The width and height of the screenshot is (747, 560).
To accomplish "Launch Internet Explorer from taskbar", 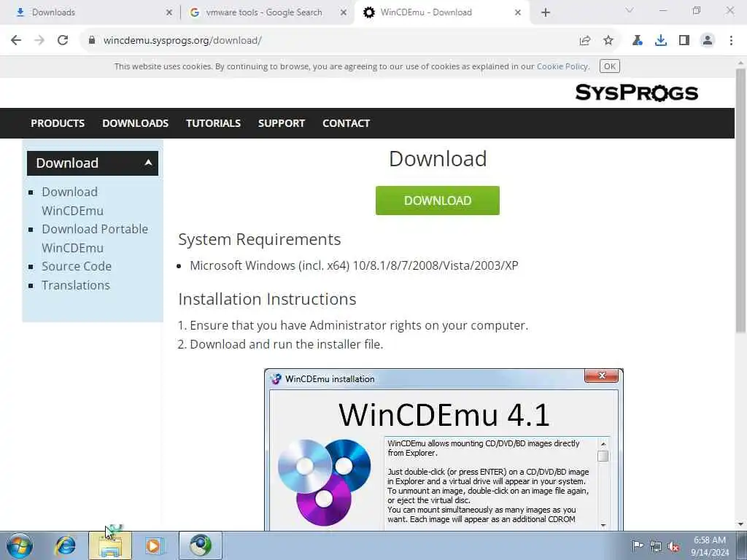I will click(65, 545).
